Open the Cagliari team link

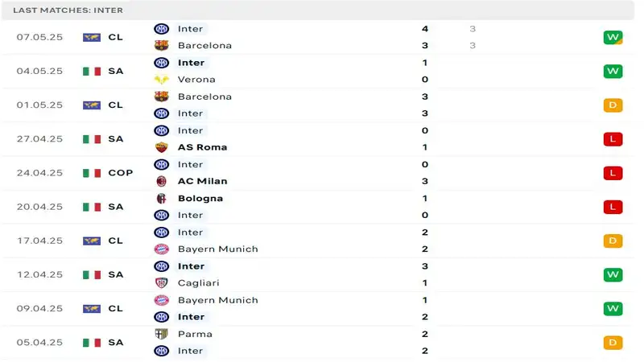click(198, 283)
